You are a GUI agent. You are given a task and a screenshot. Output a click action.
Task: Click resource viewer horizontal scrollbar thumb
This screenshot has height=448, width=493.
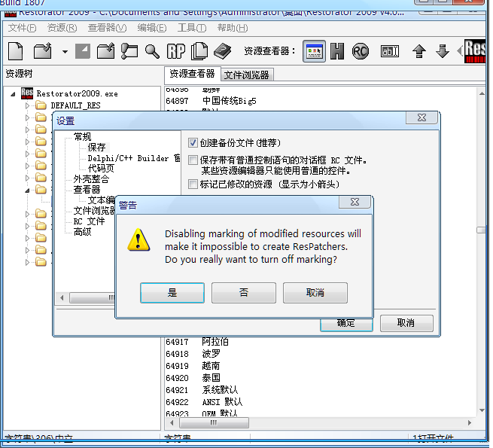click(x=214, y=422)
